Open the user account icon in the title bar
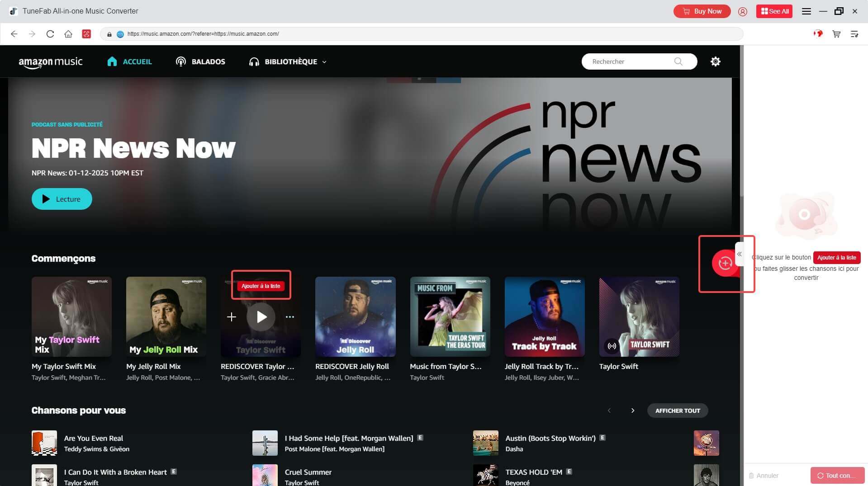 743,12
